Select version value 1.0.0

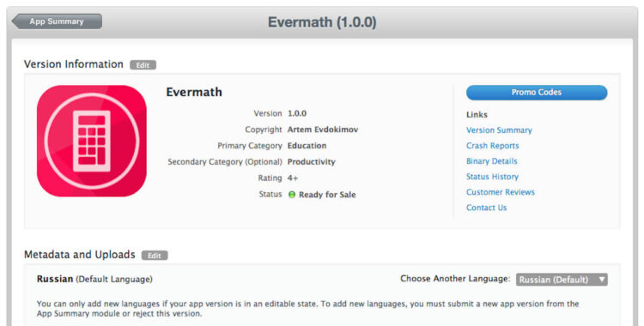coord(297,113)
